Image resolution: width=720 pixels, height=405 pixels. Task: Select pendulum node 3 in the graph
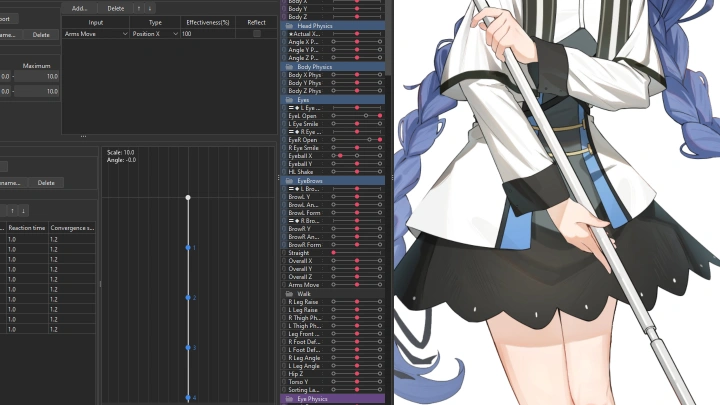188,348
